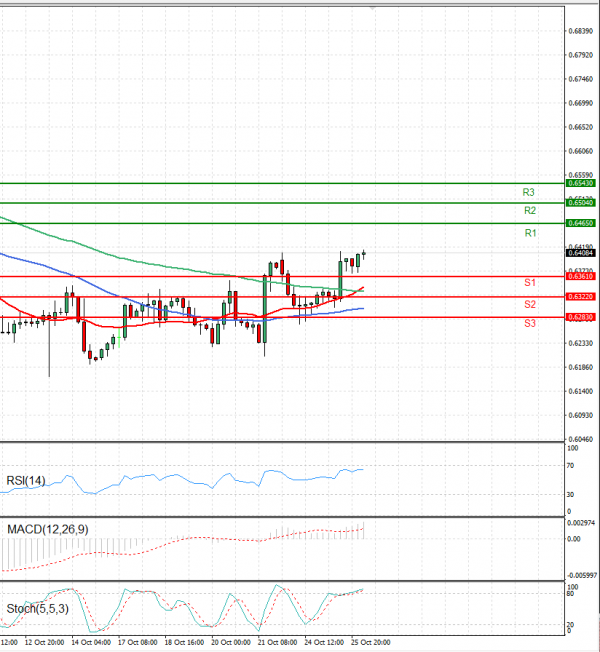Viewport: 600px width, 652px height.
Task: Select the S2 support label
Action: 530,304
